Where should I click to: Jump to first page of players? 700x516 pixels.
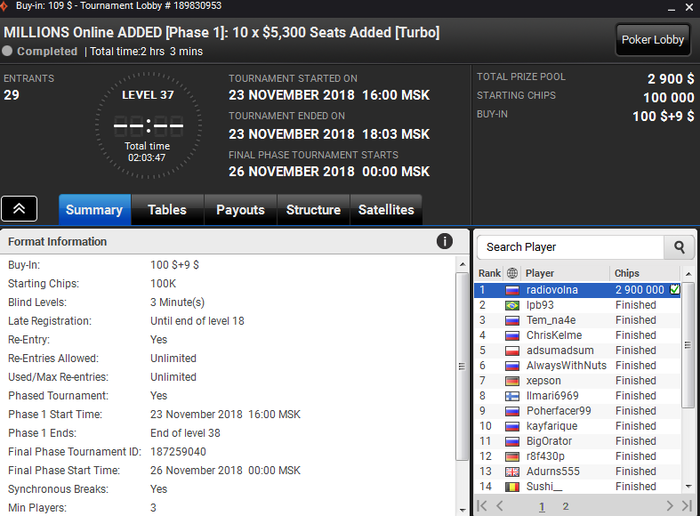click(x=482, y=506)
